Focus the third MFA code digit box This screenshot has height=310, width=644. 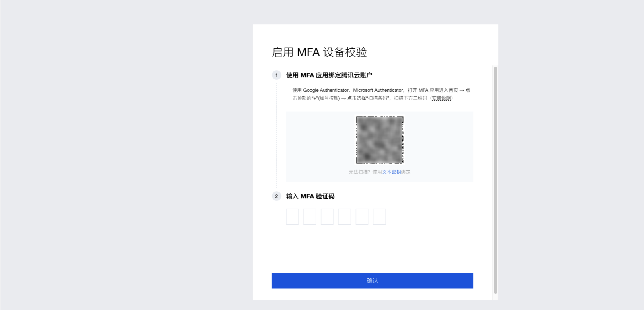point(327,217)
